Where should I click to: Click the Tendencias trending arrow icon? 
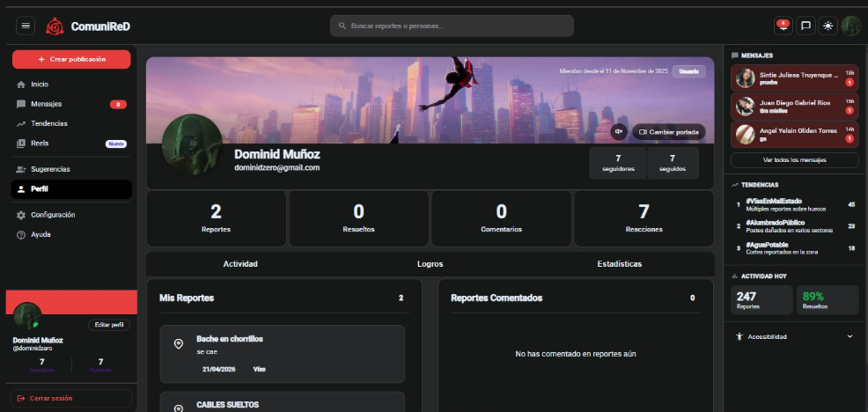[x=21, y=124]
